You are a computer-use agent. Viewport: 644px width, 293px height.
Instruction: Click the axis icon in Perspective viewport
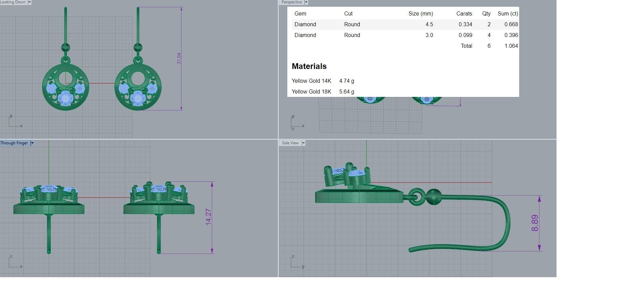point(297,123)
